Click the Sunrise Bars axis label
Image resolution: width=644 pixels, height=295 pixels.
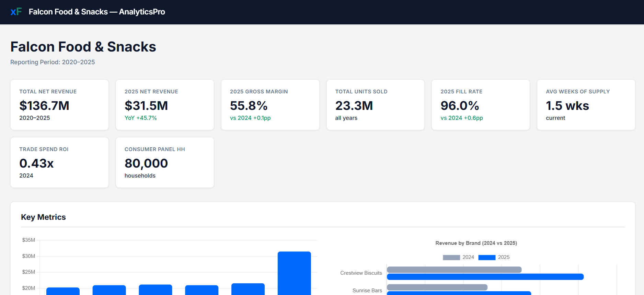[x=367, y=291]
